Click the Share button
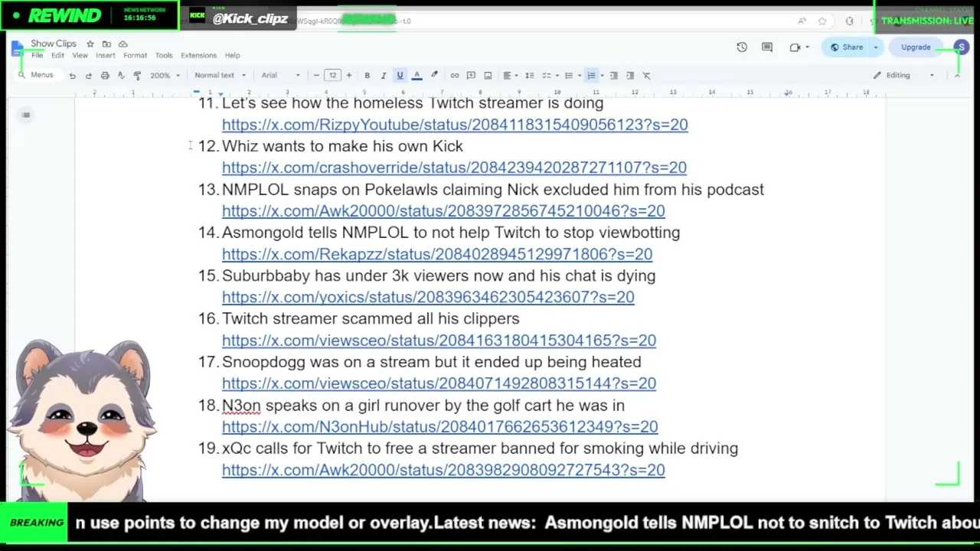 pos(847,47)
